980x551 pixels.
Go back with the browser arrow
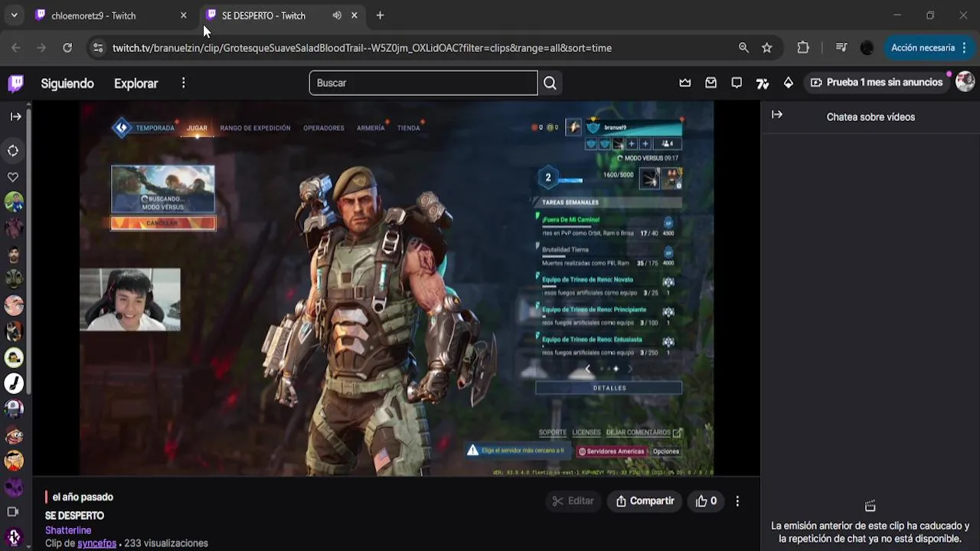tap(16, 47)
